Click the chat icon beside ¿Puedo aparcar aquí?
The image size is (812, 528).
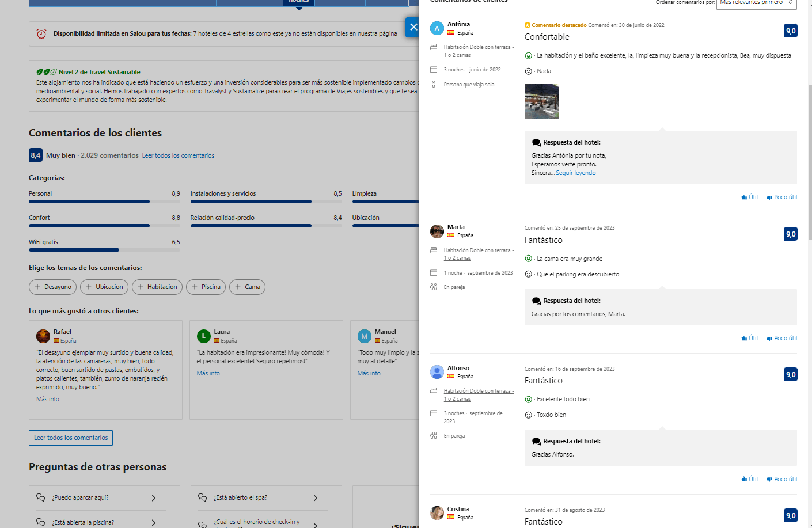[x=41, y=498]
